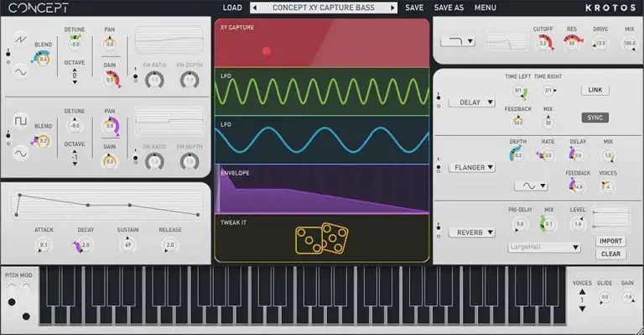The width and height of the screenshot is (644, 335).
Task: Click the master Gain knob by keyboard
Action: (627, 296)
